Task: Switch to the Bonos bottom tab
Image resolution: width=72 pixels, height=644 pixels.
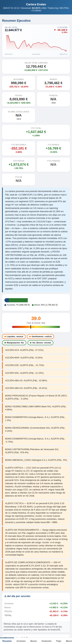Action: point(33,641)
